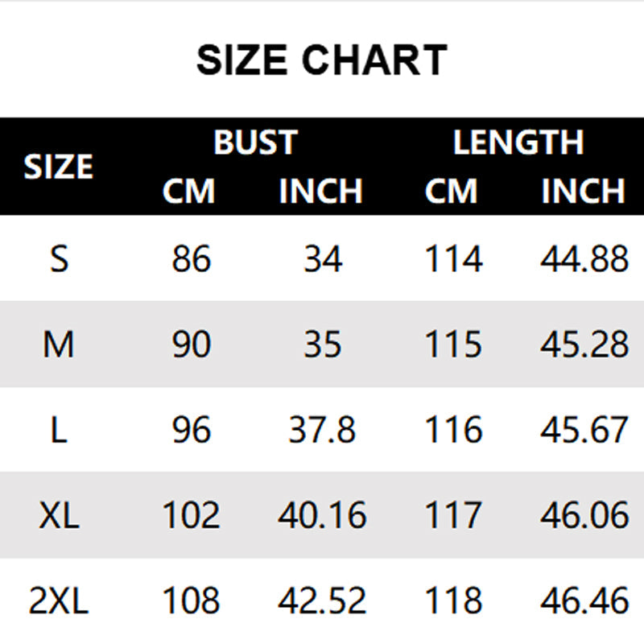Select the M size row label
This screenshot has height=644, width=644.
pos(58,345)
